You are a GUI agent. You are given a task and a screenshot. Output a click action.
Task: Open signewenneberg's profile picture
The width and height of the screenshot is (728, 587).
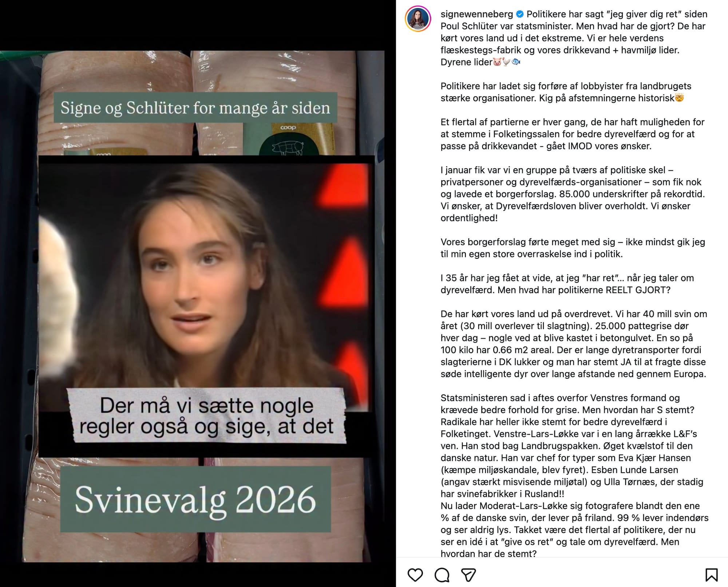418,19
